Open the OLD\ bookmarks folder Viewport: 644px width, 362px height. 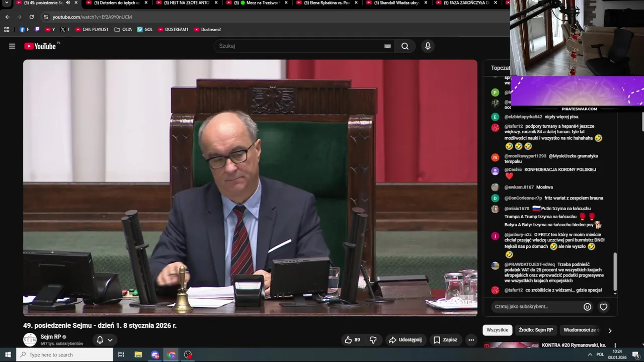tap(123, 30)
